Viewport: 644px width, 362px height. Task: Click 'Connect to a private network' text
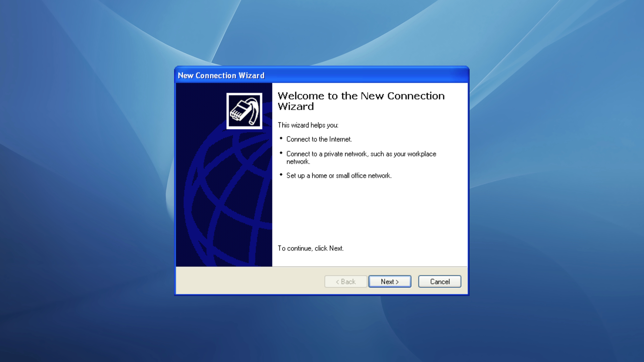pos(345,154)
